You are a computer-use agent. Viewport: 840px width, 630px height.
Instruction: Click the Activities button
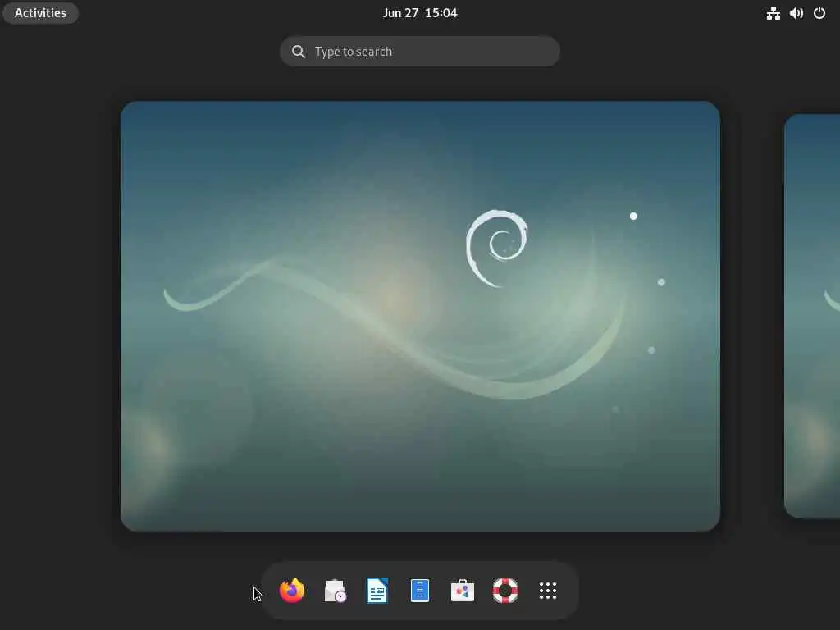tap(40, 13)
